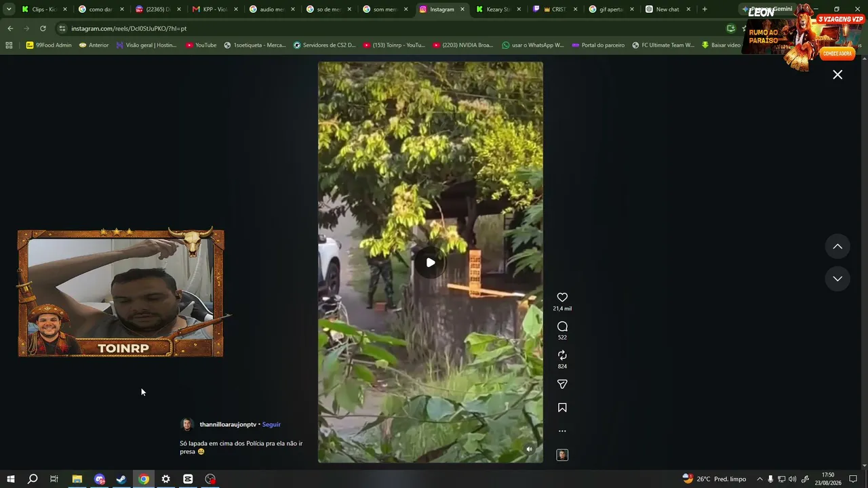
Task: Open the 'usar o WhatsApp W...' bookmark
Action: [533, 45]
